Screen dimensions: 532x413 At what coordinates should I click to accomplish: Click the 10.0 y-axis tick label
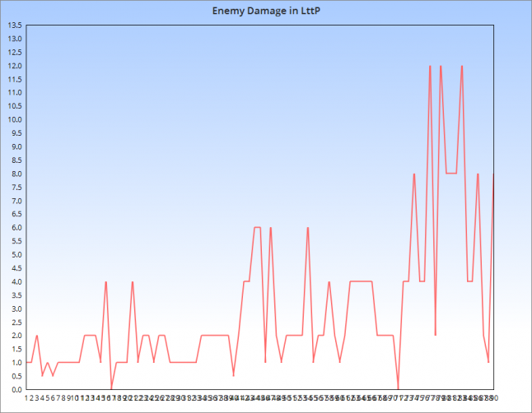click(x=14, y=119)
